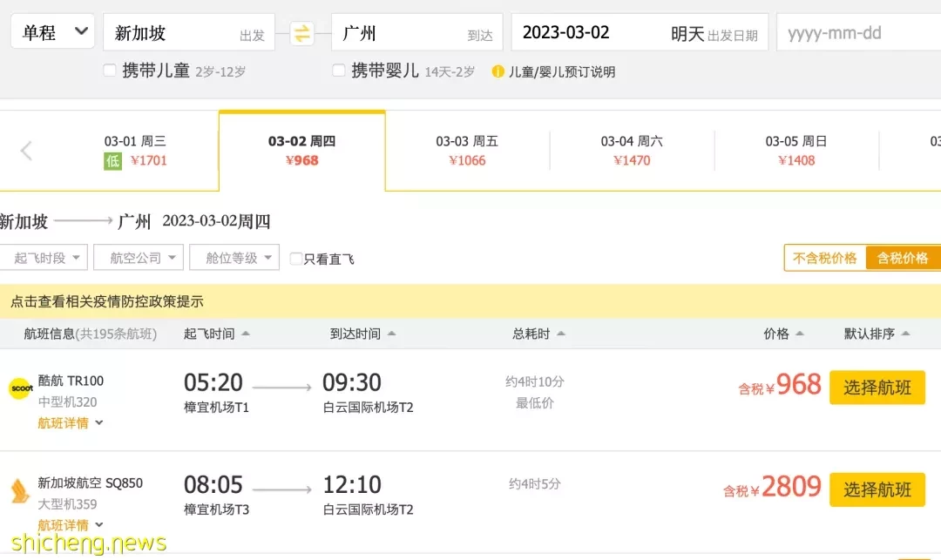
Task: Sort by price arrow
Action: pyautogui.click(x=799, y=334)
